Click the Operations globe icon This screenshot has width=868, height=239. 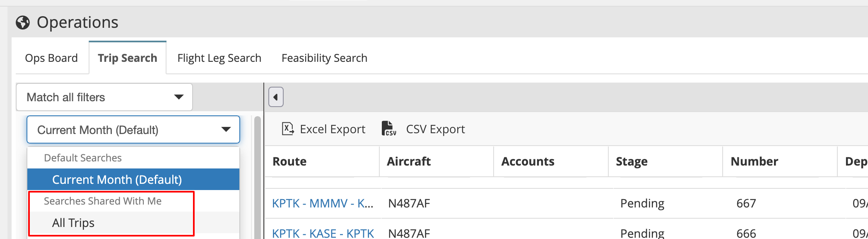(23, 22)
